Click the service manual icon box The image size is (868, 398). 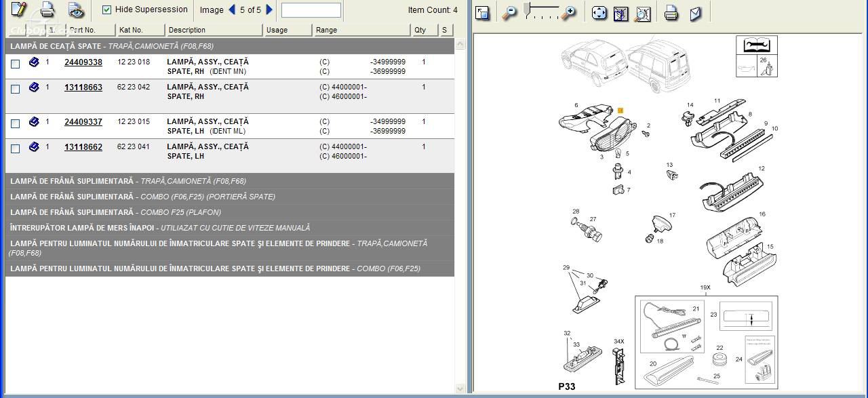pyautogui.click(x=757, y=45)
